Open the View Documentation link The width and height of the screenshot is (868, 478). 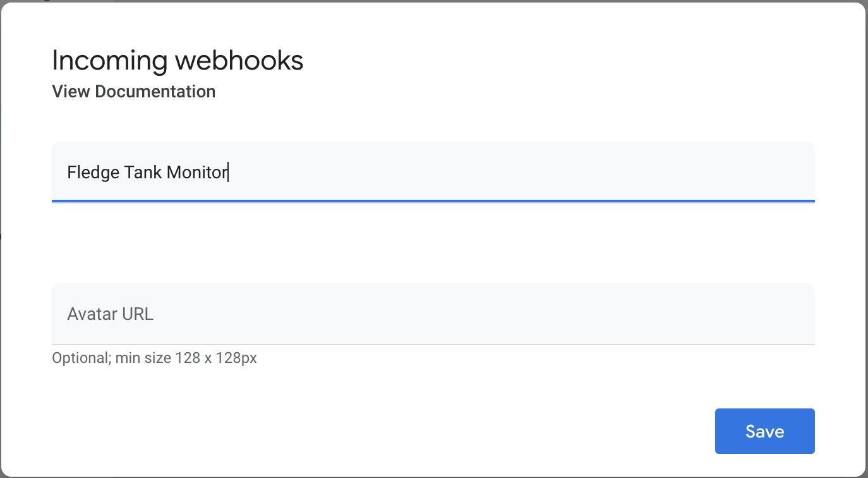(133, 92)
